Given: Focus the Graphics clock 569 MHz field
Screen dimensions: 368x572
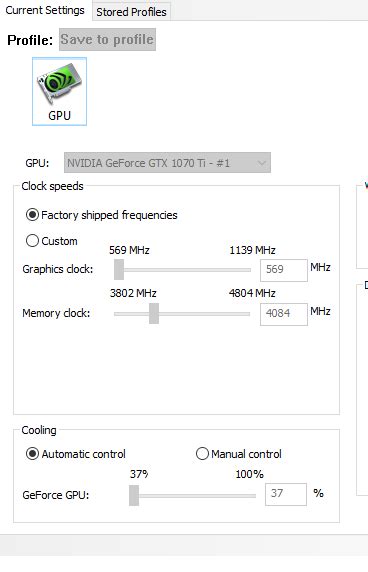Looking at the screenshot, I should click(x=284, y=270).
